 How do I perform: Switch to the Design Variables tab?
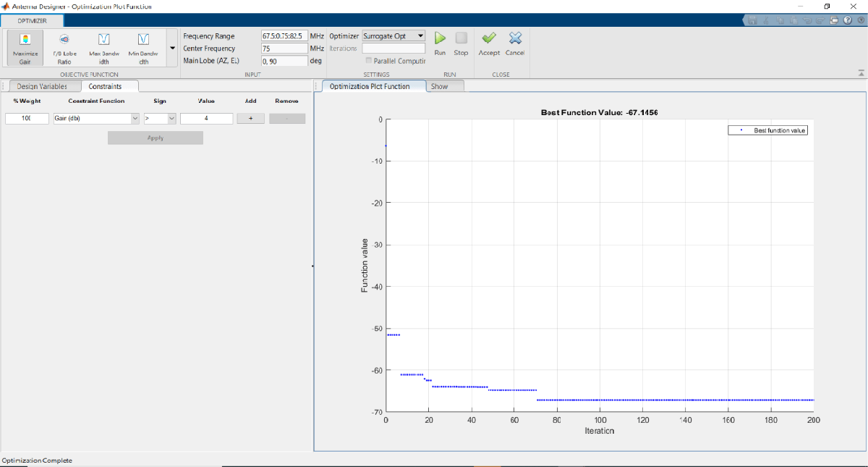(x=42, y=86)
